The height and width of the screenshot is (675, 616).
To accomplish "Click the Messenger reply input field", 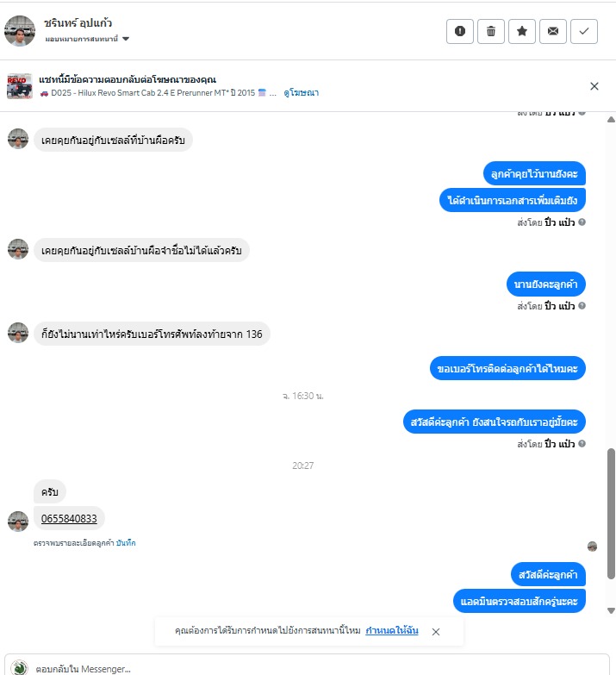I will click(x=308, y=667).
